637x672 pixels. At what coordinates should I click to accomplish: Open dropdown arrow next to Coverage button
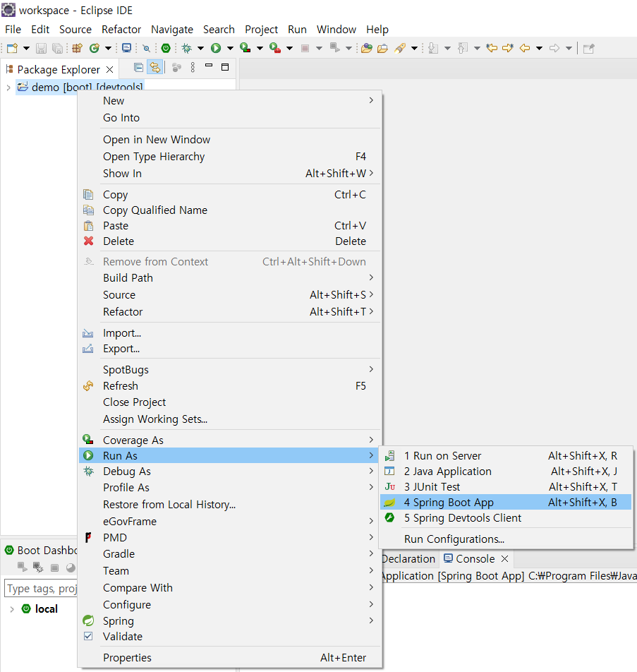coord(260,48)
